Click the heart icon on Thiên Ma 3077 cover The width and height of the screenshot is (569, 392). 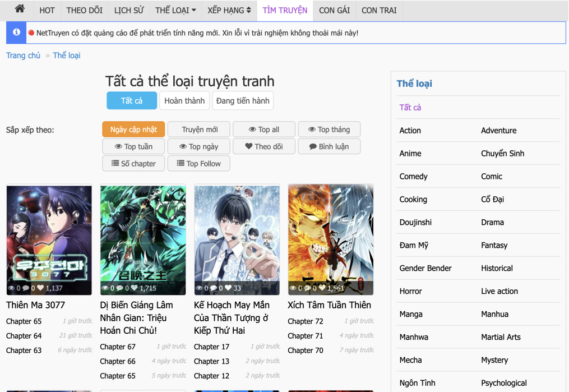(40, 288)
